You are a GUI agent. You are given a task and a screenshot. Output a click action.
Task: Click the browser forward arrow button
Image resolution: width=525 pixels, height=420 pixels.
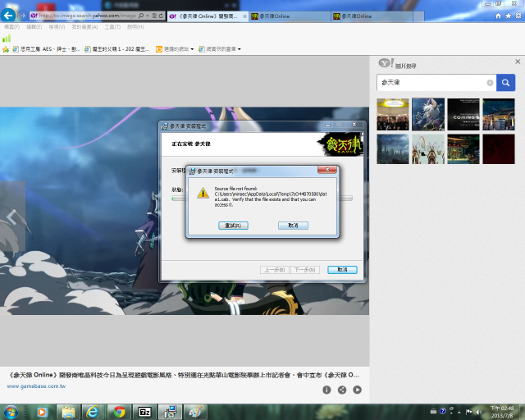pyautogui.click(x=23, y=16)
